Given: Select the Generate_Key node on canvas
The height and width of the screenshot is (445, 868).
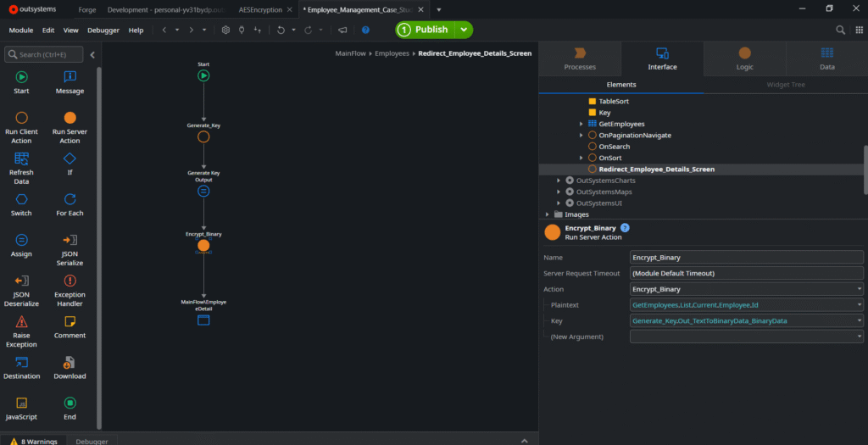Looking at the screenshot, I should point(203,136).
